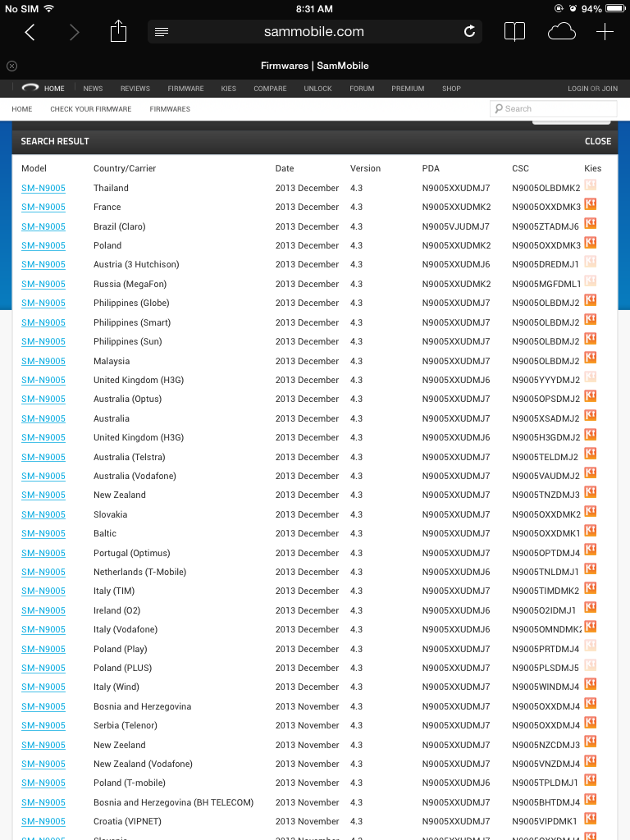Open the Safari share sheet icon
Image resolution: width=630 pixels, height=840 pixels.
tap(118, 31)
